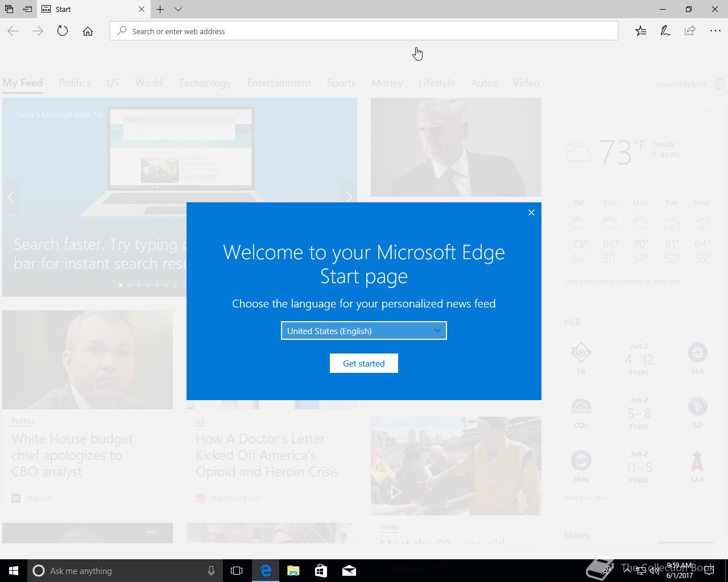The width and height of the screenshot is (728, 582).
Task: Play the video thumbnail
Action: tap(396, 492)
